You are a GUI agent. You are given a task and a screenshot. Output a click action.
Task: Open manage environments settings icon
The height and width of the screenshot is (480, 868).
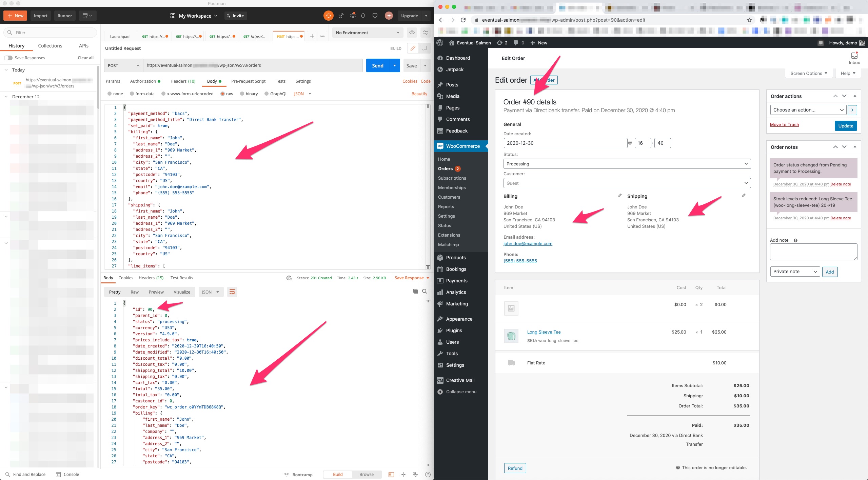coord(425,33)
